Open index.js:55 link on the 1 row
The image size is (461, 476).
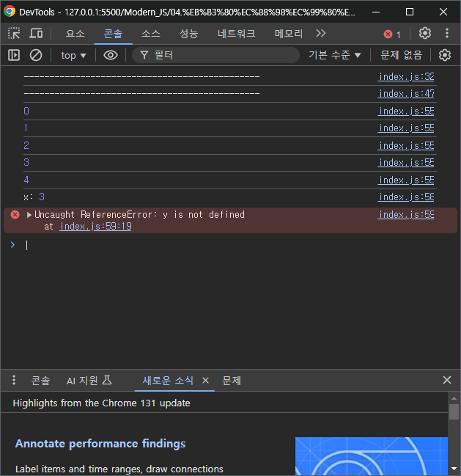click(x=406, y=128)
